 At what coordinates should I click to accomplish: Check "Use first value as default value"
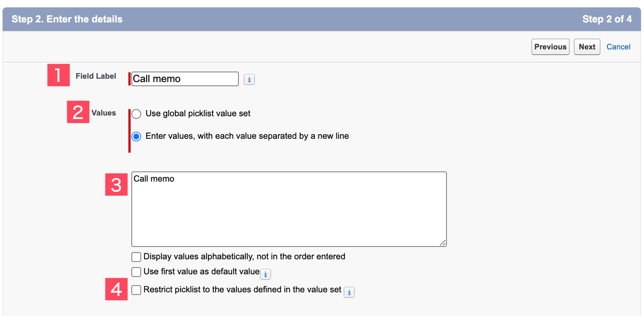pos(136,272)
